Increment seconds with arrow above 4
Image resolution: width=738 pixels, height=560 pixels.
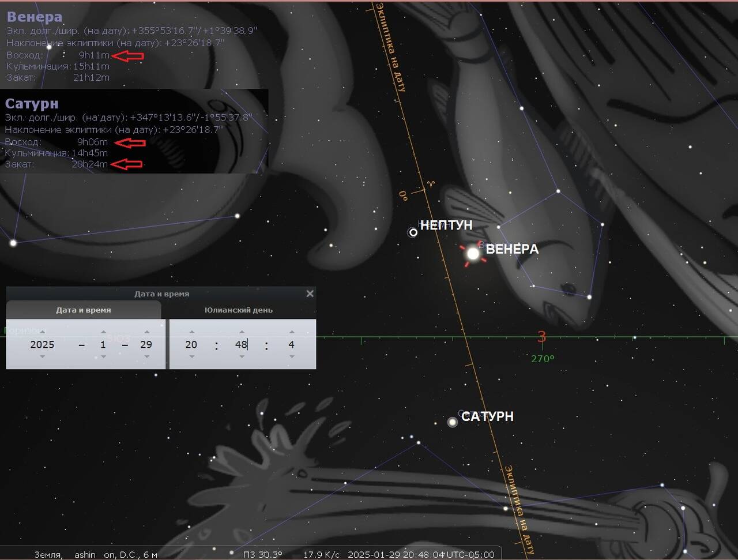point(292,332)
